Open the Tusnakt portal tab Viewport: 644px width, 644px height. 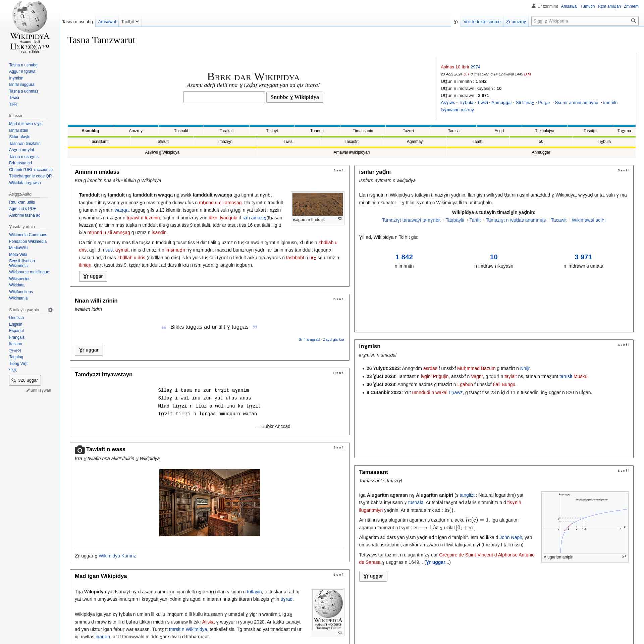point(181,131)
